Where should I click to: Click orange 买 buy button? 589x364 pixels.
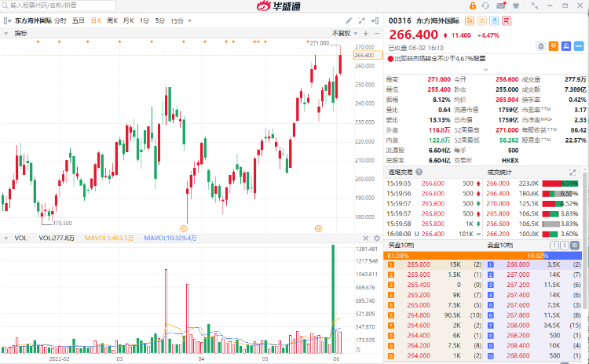coord(554,46)
